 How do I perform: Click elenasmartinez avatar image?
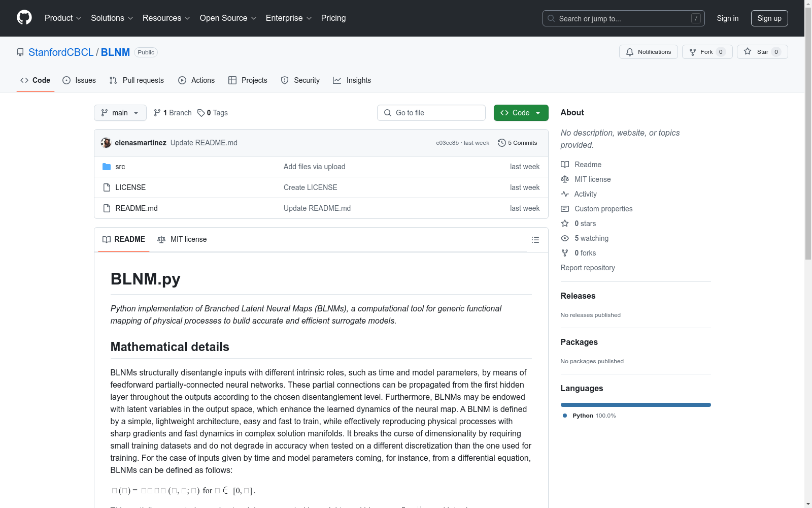point(106,143)
